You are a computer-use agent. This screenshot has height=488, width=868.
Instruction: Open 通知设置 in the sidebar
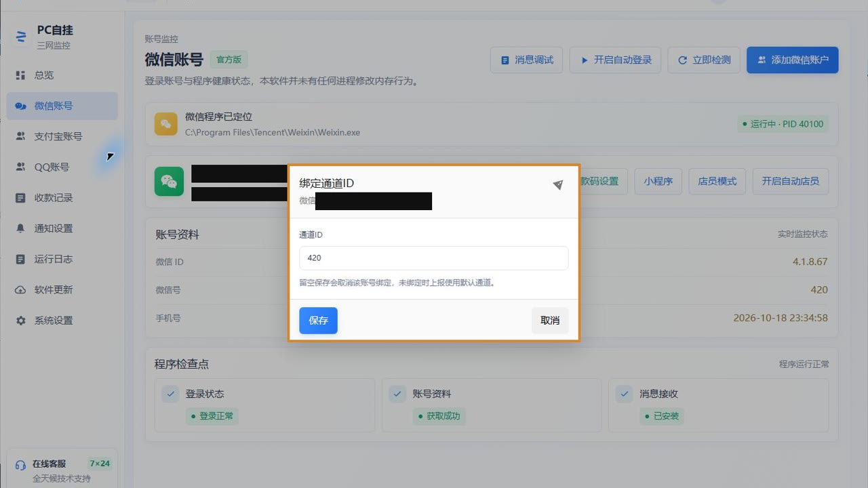tap(62, 228)
